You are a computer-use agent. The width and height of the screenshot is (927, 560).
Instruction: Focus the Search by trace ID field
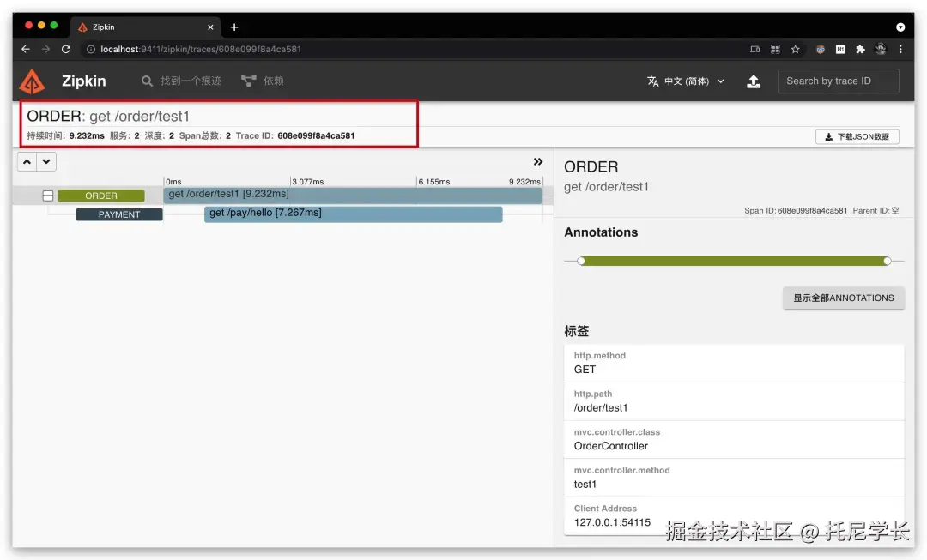coord(839,81)
